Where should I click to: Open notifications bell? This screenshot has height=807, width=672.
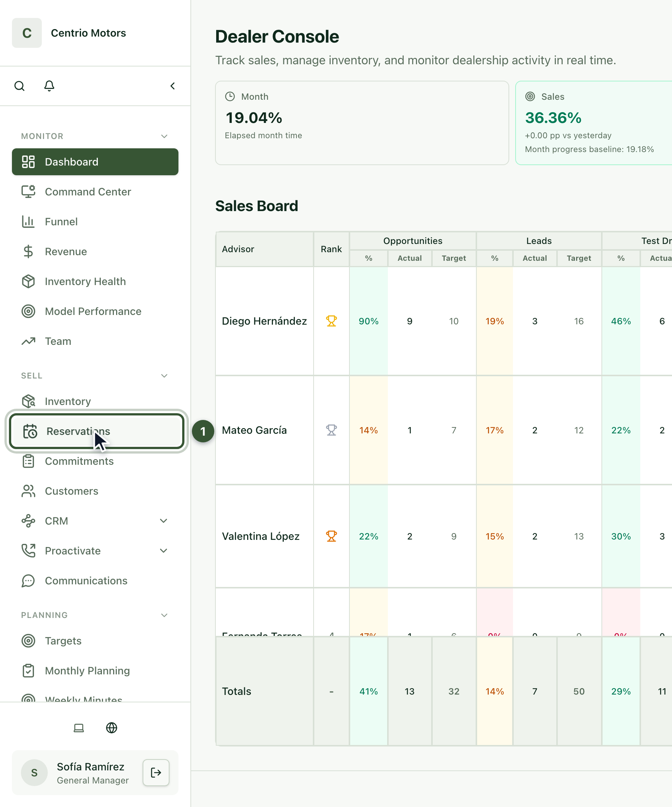[49, 86]
